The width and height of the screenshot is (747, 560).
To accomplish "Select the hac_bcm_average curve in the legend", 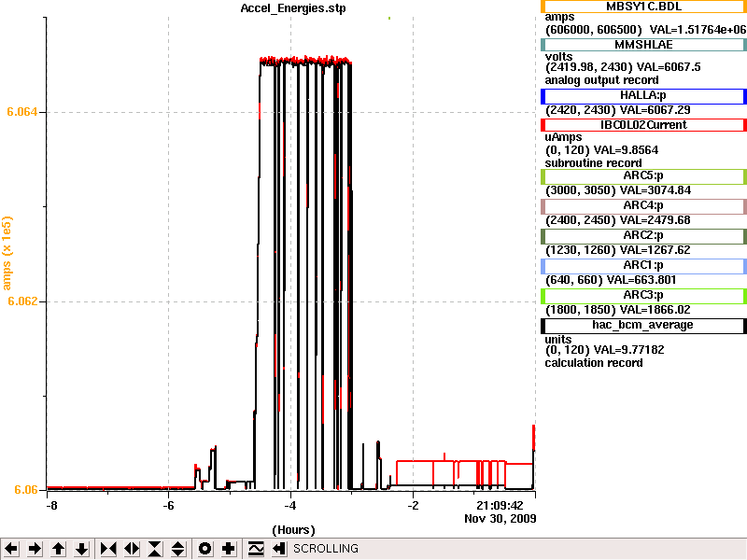I will [x=643, y=325].
